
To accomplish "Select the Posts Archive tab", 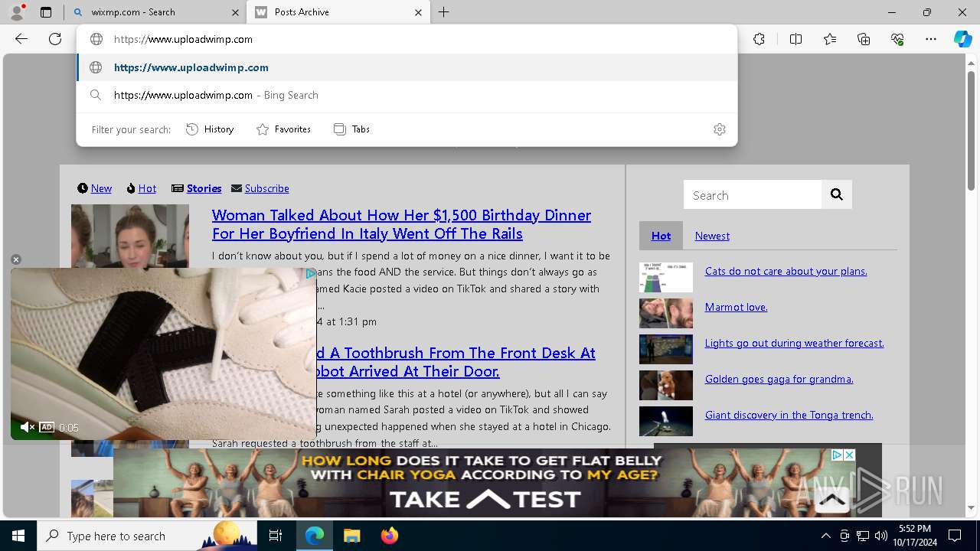I will point(339,12).
